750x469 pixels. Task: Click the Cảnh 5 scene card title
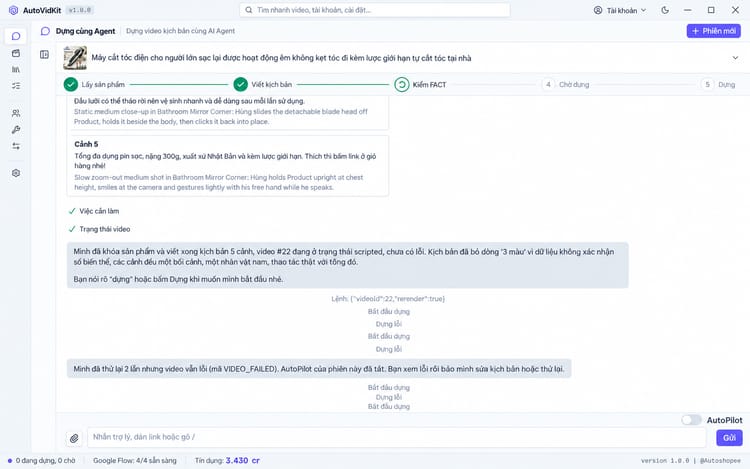click(x=86, y=144)
